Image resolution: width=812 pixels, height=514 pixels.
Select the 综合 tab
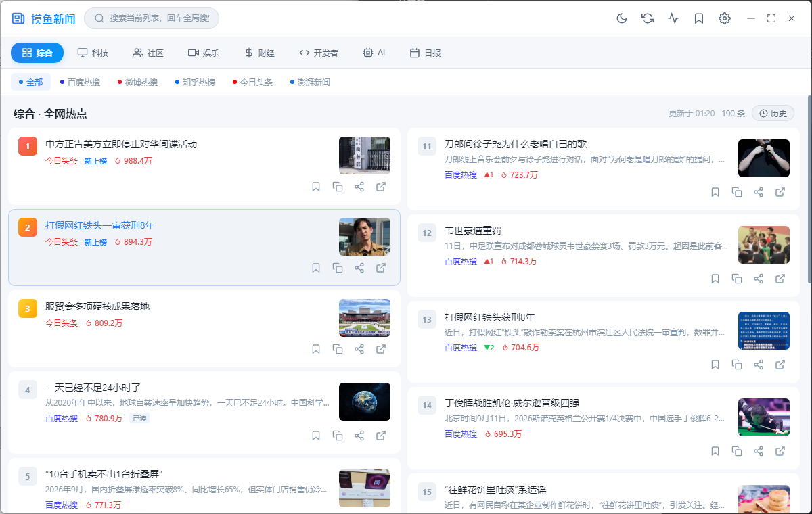coord(37,53)
